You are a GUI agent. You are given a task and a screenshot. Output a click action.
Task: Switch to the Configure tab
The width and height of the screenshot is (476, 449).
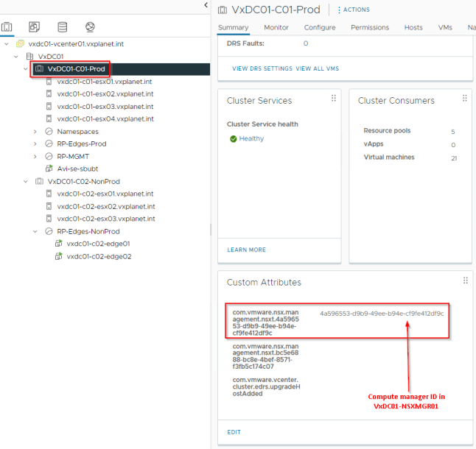(320, 27)
